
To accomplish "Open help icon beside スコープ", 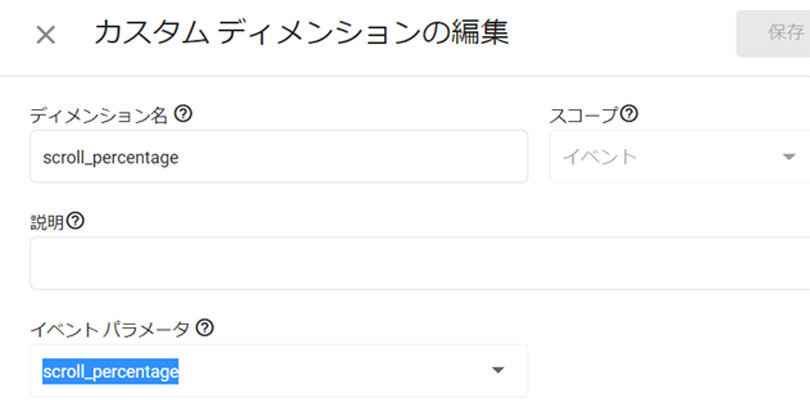I will tap(629, 114).
